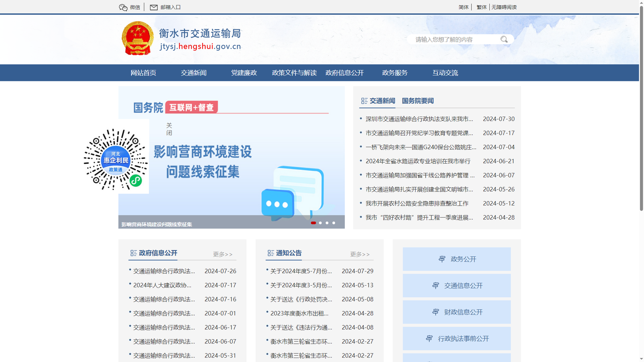Image resolution: width=644 pixels, height=362 pixels.
Task: Click the list icon beside 政府信息公开 heading
Action: pos(133,253)
